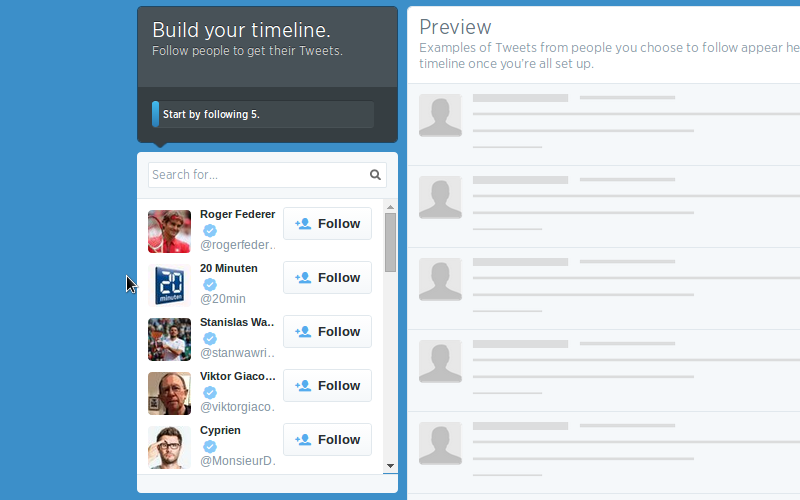800x500 pixels.
Task: Open the 20 Minuten logo avatar
Action: [169, 285]
